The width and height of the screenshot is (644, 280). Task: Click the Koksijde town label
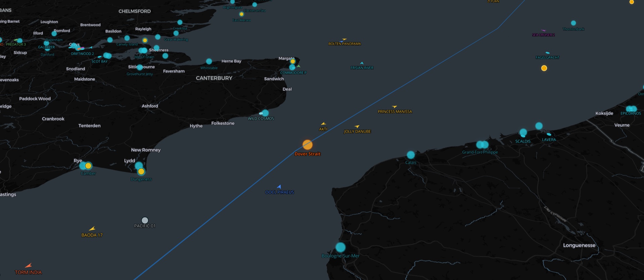(x=604, y=113)
